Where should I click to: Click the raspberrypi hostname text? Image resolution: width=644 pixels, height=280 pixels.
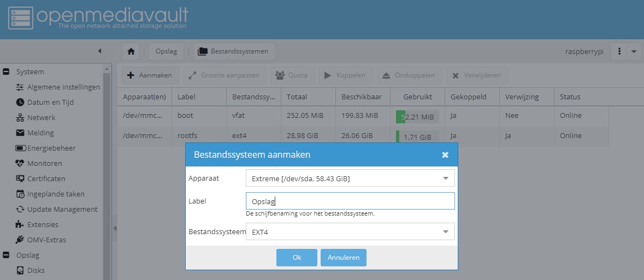point(584,52)
